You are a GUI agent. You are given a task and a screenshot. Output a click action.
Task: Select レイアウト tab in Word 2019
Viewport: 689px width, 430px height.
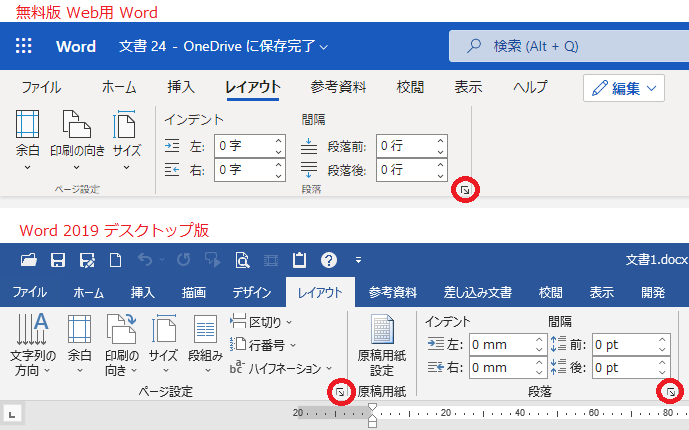coord(320,292)
